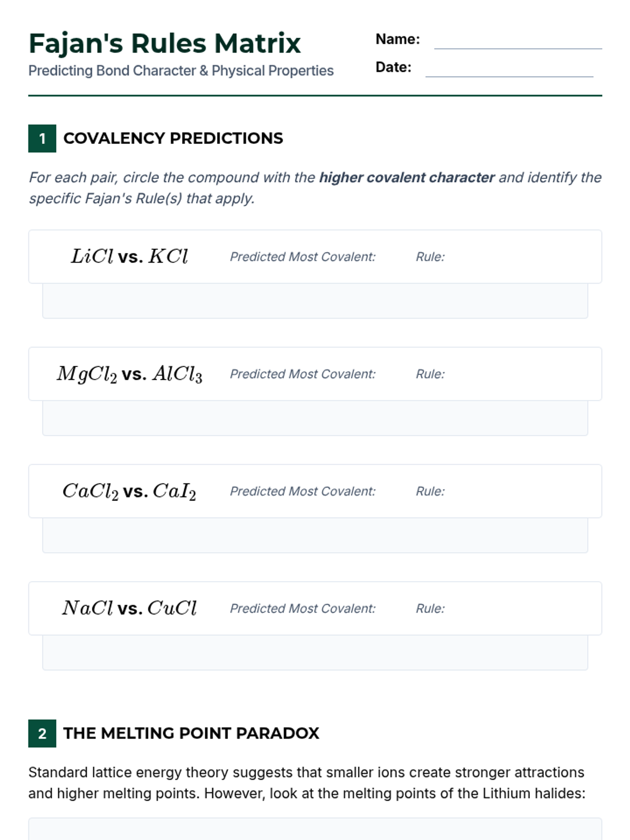
Task: Click the Date input line
Action: 509,69
